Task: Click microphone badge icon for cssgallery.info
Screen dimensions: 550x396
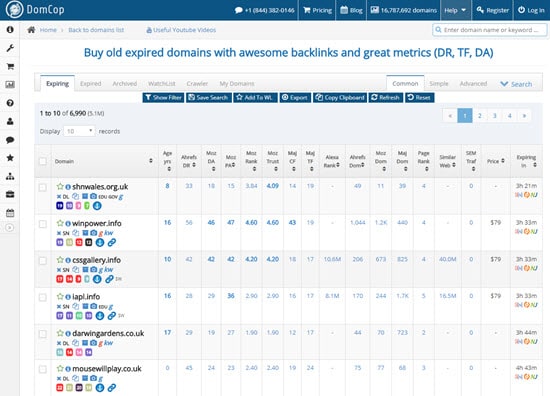Action: (x=97, y=279)
